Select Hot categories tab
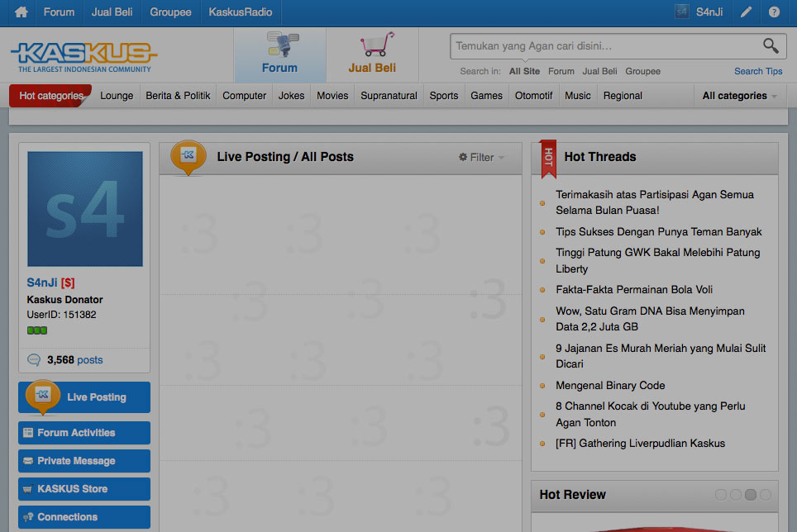Screen dimensions: 797x532 50,96
